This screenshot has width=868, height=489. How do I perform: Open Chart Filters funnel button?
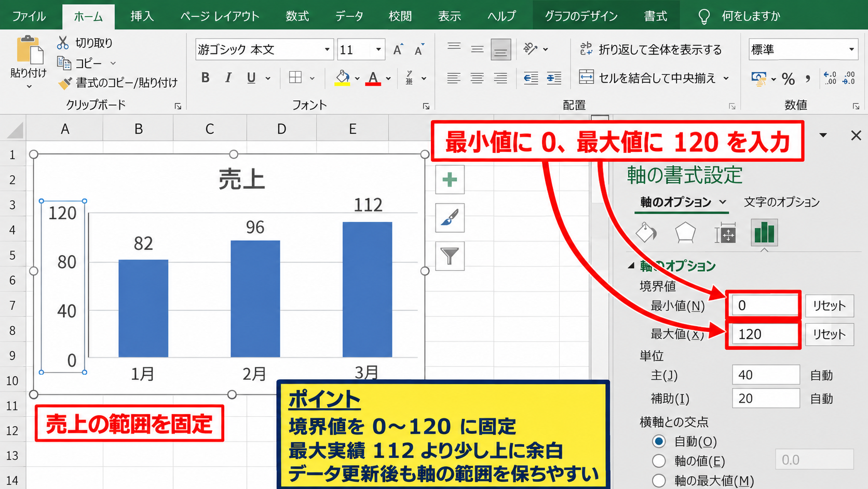click(x=450, y=256)
